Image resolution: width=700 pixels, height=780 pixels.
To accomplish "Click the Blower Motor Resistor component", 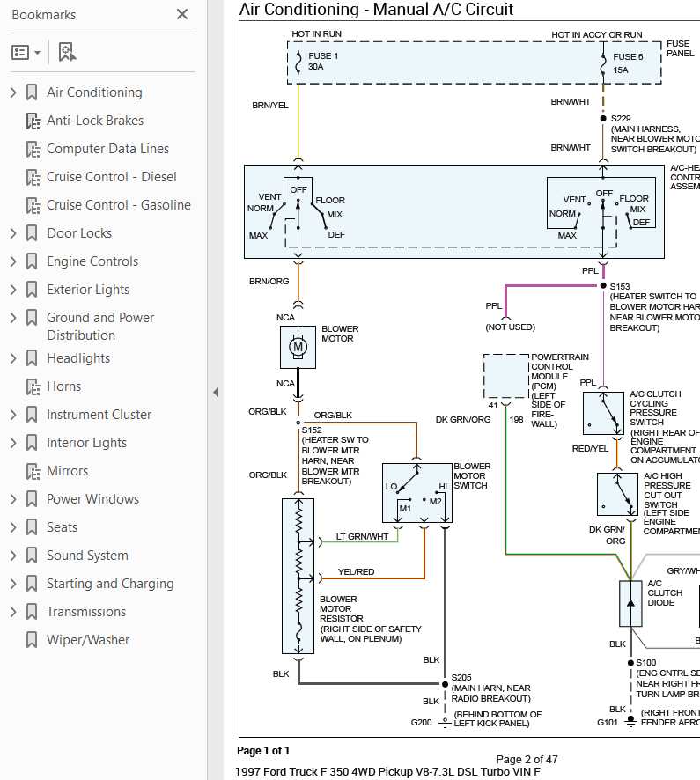I will [298, 576].
